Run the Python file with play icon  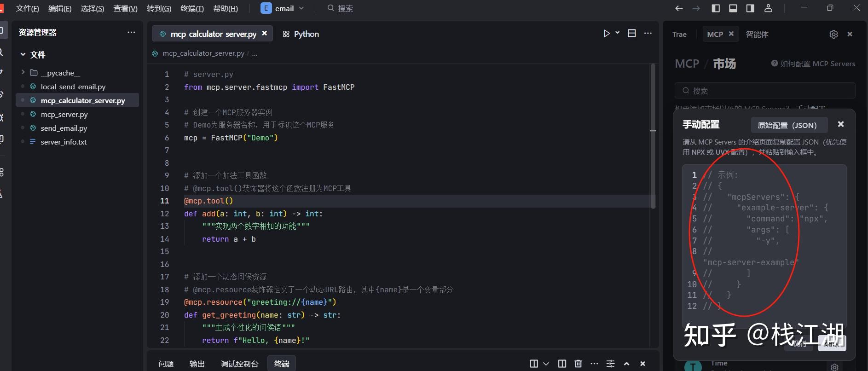pyautogui.click(x=607, y=33)
